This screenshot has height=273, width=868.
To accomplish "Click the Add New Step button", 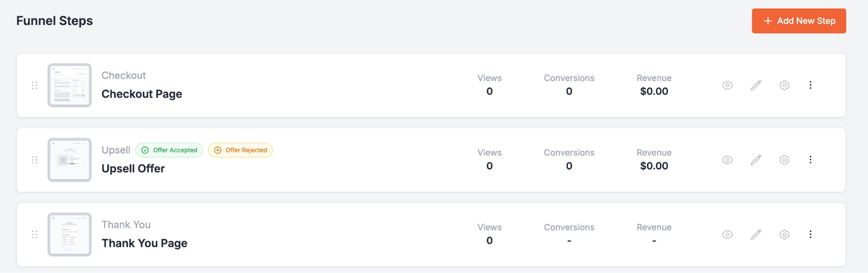I will (799, 21).
